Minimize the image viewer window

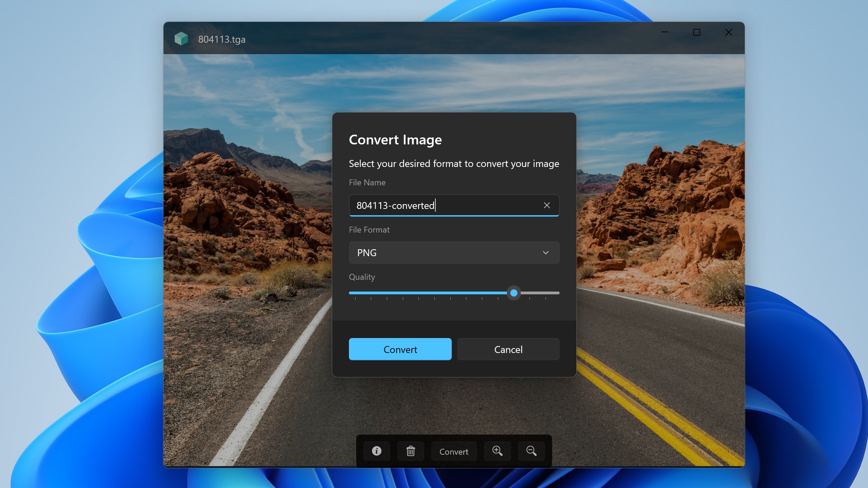[665, 32]
